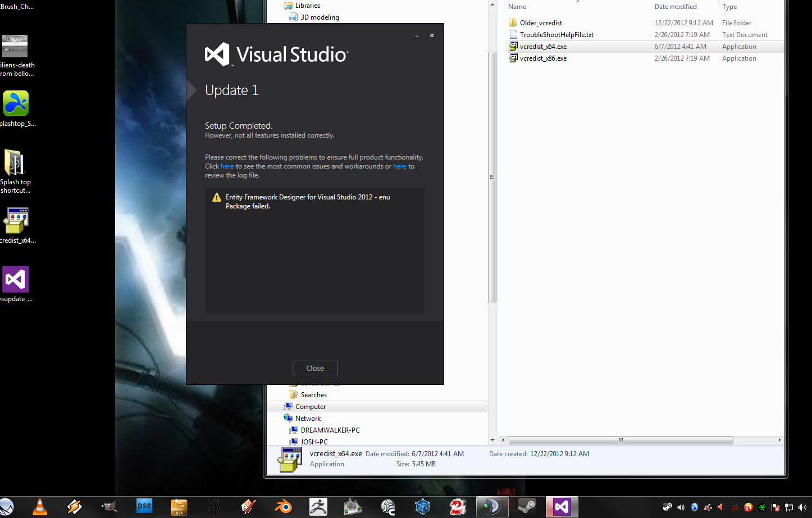The width and height of the screenshot is (812, 518).
Task: Click the red 33 temperature tray indicator
Action: 735,507
